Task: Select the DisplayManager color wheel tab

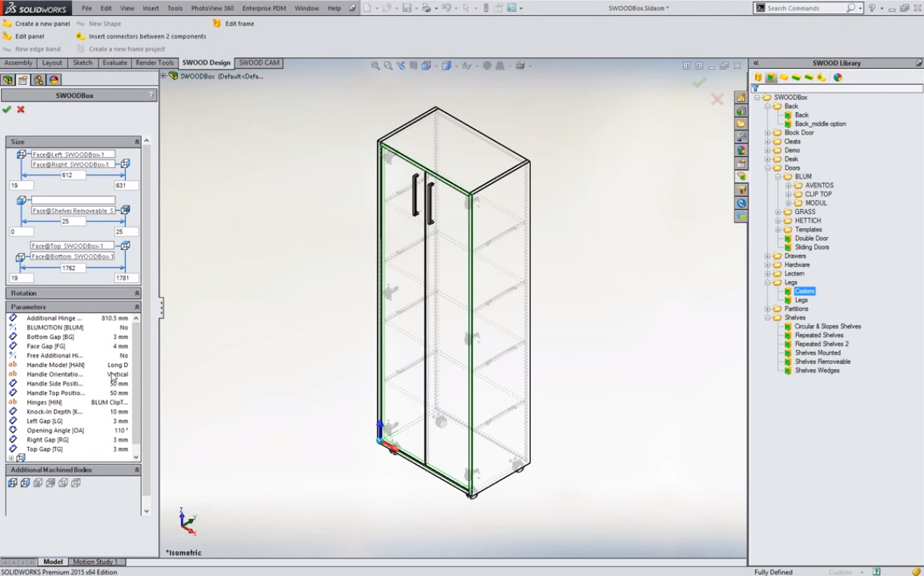Action: tap(54, 80)
